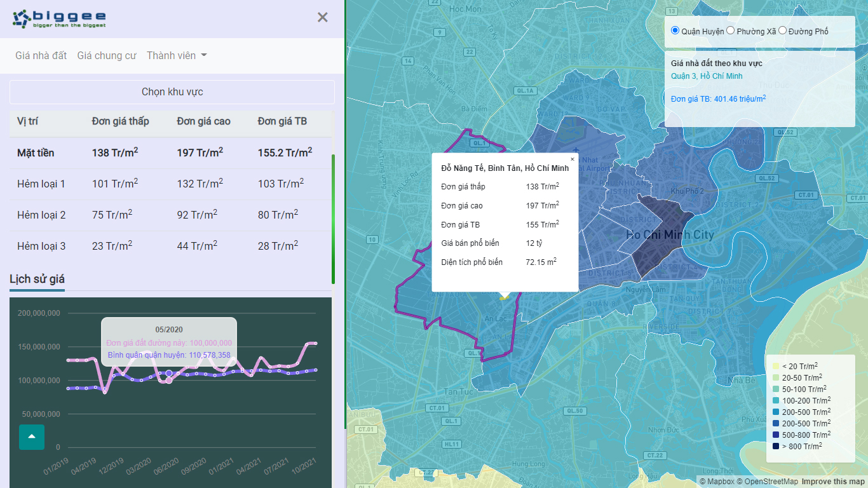Click the Vị trí column header
This screenshot has height=488, width=868.
[28, 121]
